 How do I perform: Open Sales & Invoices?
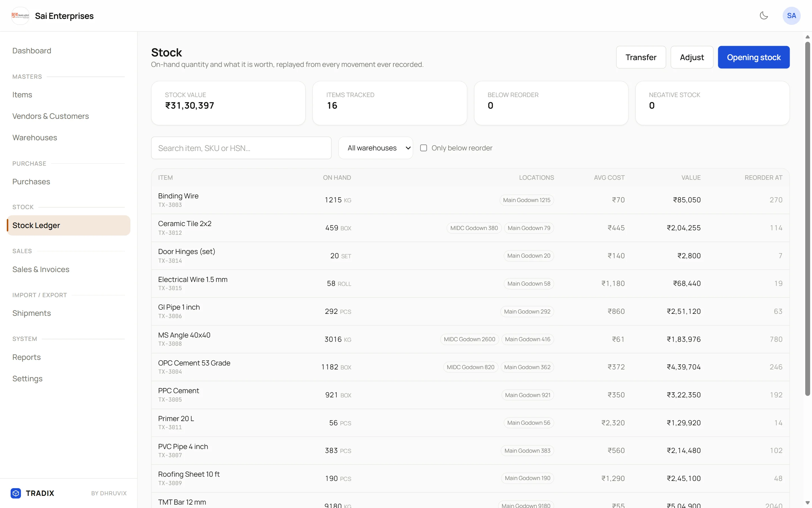point(41,270)
